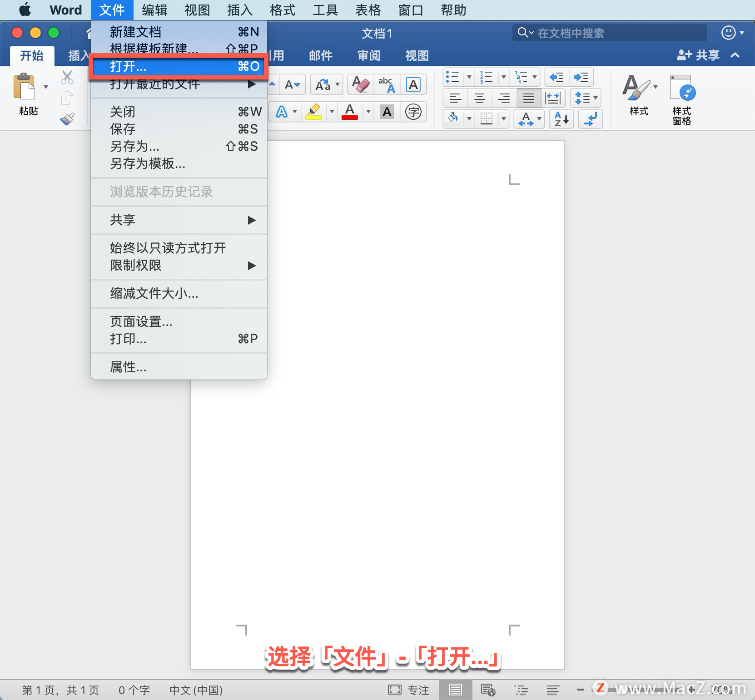Open the Sort A-Z tool
The height and width of the screenshot is (700, 755).
pos(561,119)
